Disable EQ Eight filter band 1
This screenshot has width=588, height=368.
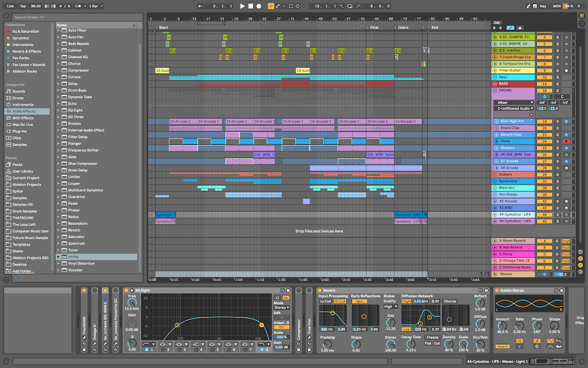click(147, 350)
